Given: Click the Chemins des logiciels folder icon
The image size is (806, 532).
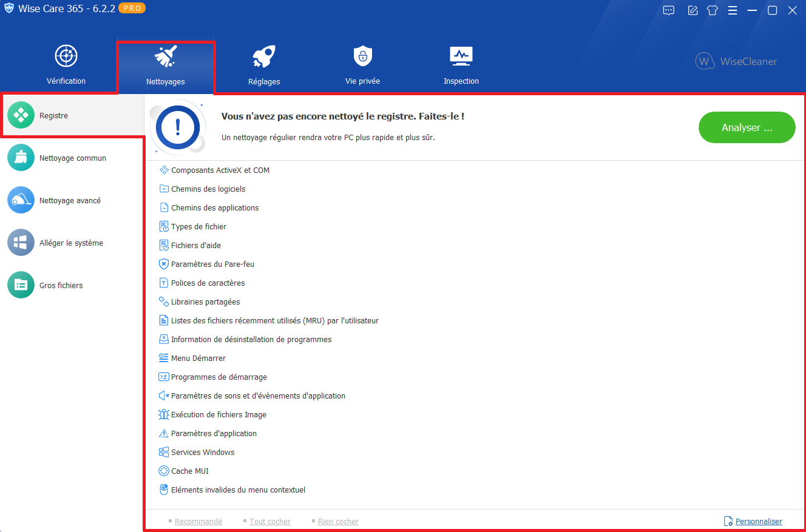Looking at the screenshot, I should click(x=163, y=189).
